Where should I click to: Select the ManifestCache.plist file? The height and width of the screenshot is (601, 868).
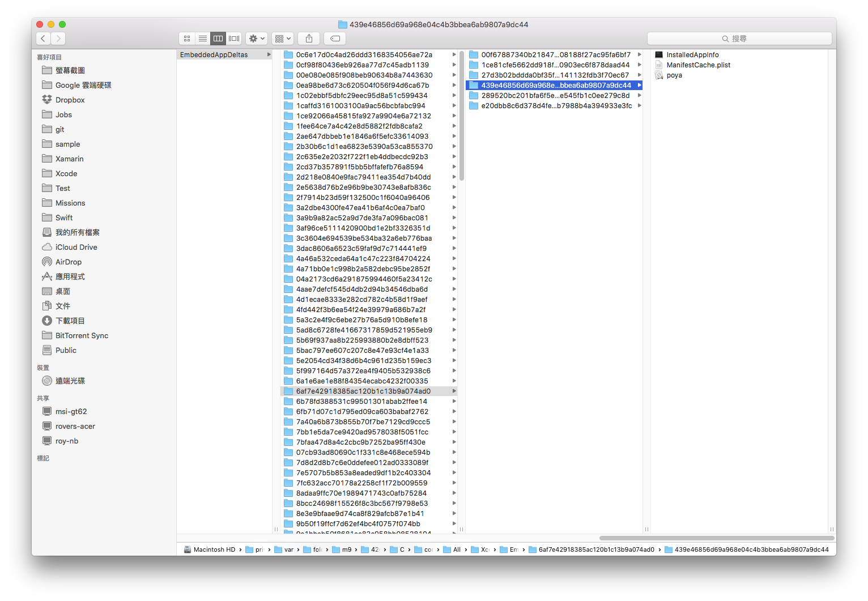(x=698, y=65)
